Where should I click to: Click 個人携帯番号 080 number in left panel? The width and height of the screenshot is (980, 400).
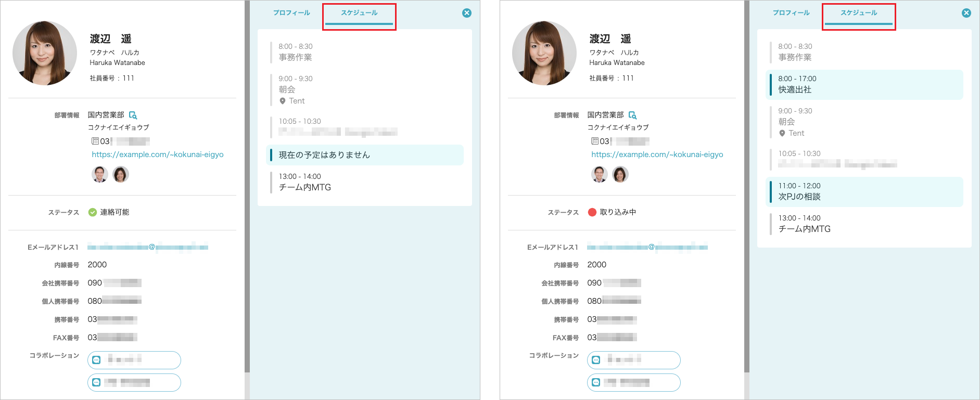pos(114,301)
